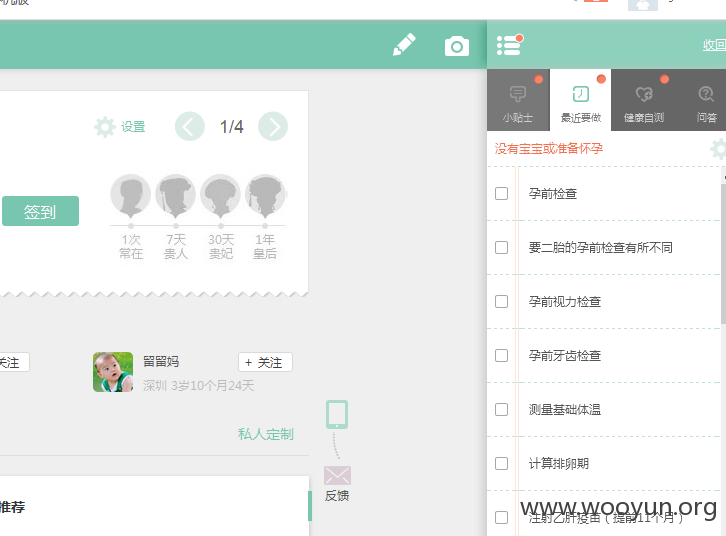This screenshot has width=726, height=536.
Task: Click the 没有宝宝或准备怀孕 status text
Action: (x=549, y=149)
